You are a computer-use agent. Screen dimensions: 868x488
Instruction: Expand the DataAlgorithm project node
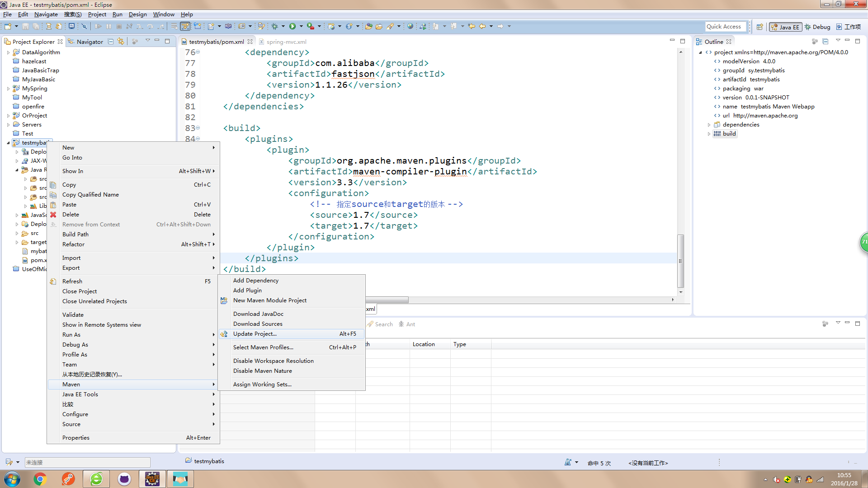point(8,52)
